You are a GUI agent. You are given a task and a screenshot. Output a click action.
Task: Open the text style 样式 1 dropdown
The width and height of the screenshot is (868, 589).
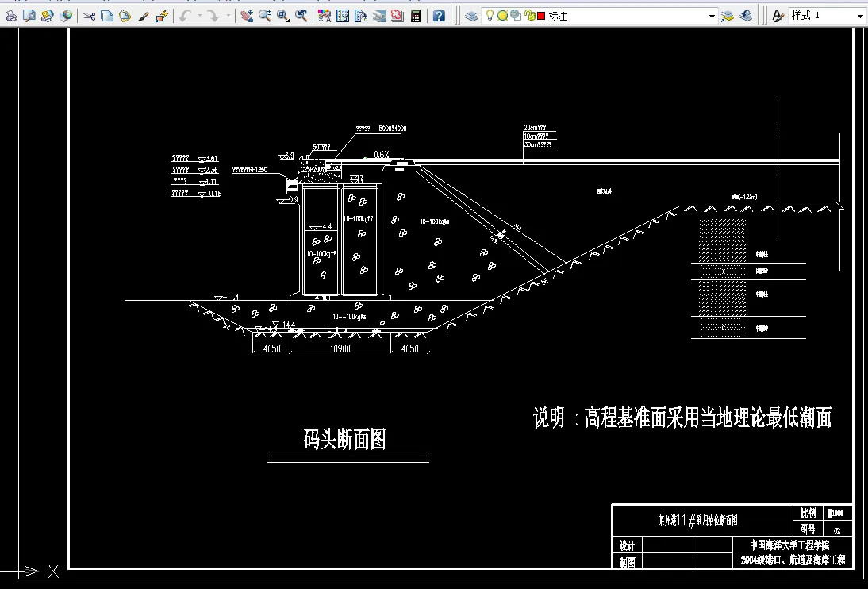point(858,14)
